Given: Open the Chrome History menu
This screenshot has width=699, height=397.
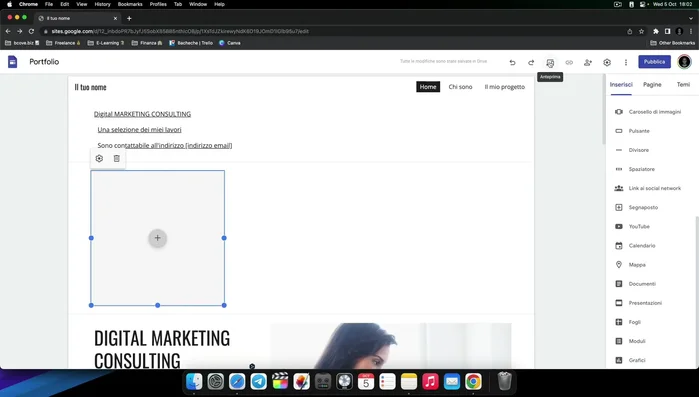Looking at the screenshot, I should (x=102, y=4).
